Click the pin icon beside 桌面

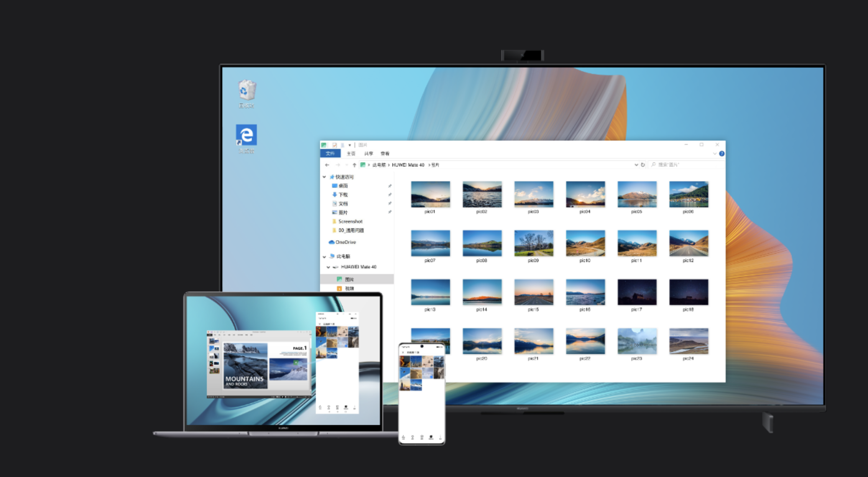390,186
